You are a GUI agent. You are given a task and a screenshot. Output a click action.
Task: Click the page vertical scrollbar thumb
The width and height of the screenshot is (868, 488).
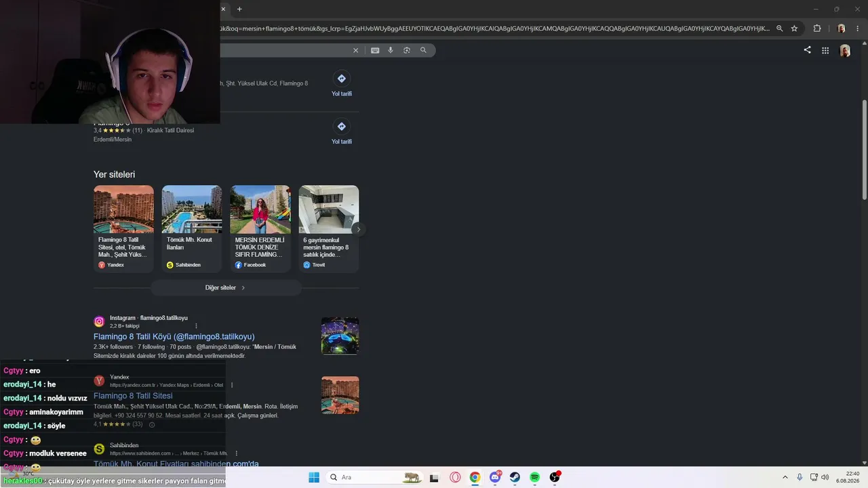pos(864,149)
